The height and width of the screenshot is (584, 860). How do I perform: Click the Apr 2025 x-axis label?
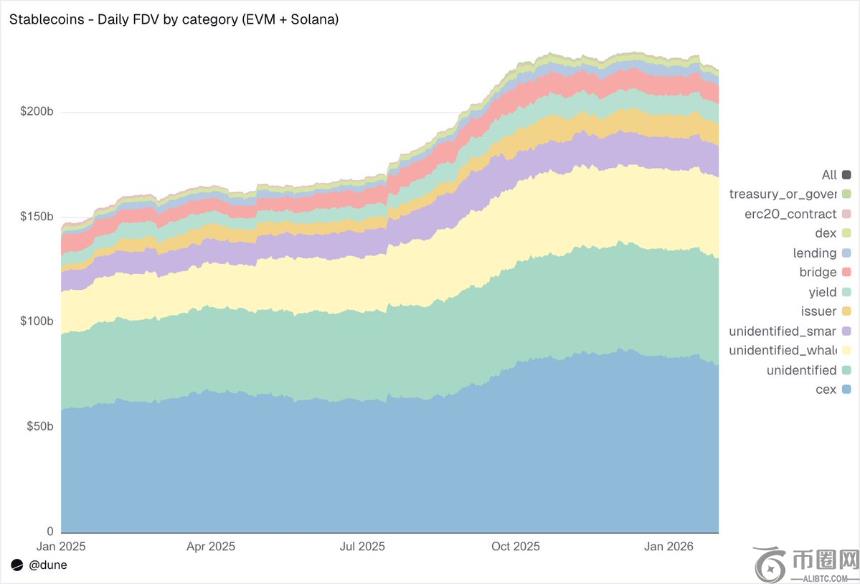click(x=211, y=547)
